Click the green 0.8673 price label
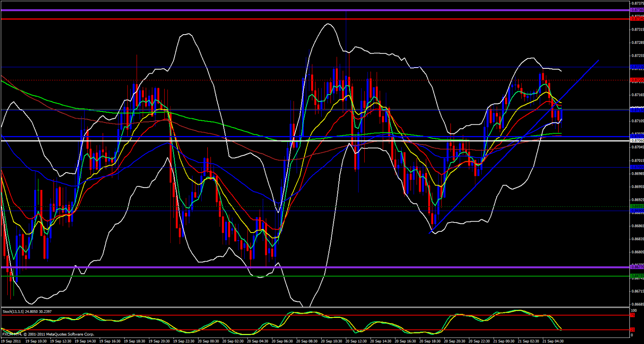Viewport: 644px width, 344px height. point(637,276)
